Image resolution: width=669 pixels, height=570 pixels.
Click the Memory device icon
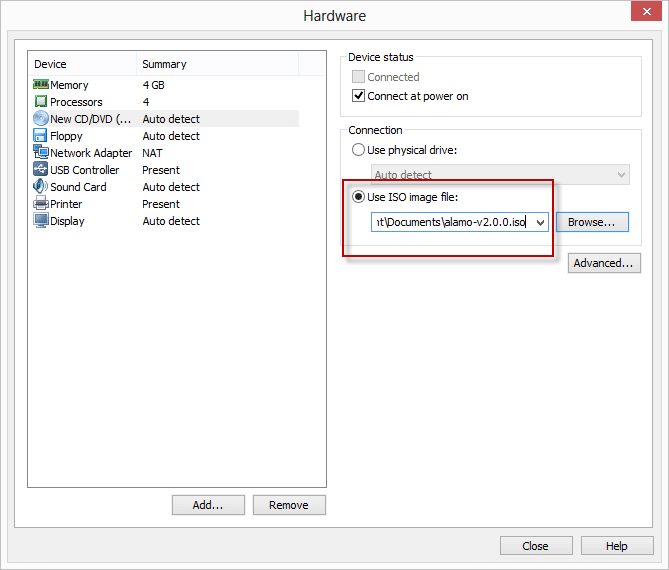click(x=41, y=85)
